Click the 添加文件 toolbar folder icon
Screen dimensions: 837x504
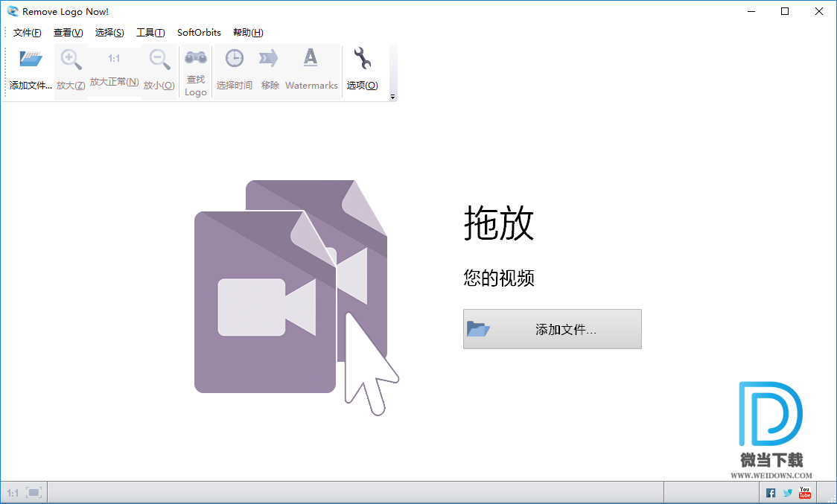(x=31, y=58)
